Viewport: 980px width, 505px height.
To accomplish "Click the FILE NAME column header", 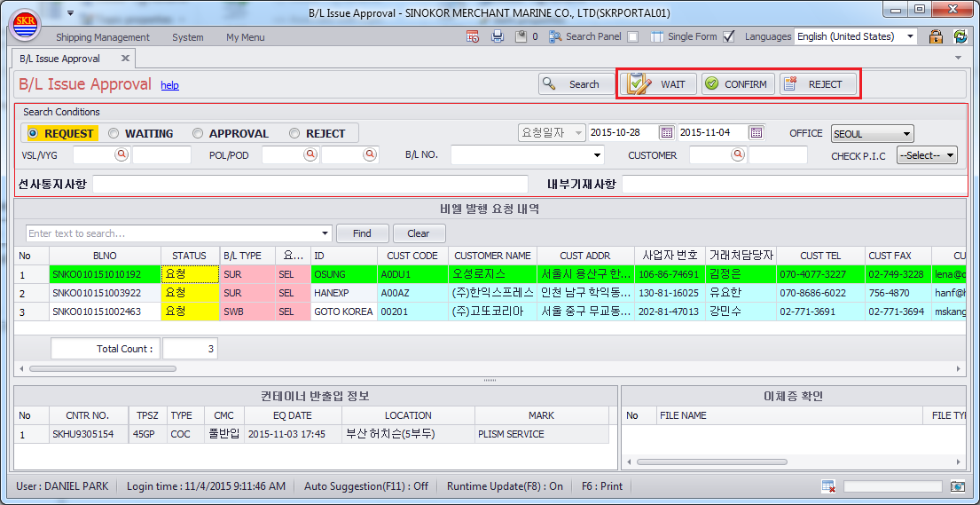I will [x=789, y=415].
